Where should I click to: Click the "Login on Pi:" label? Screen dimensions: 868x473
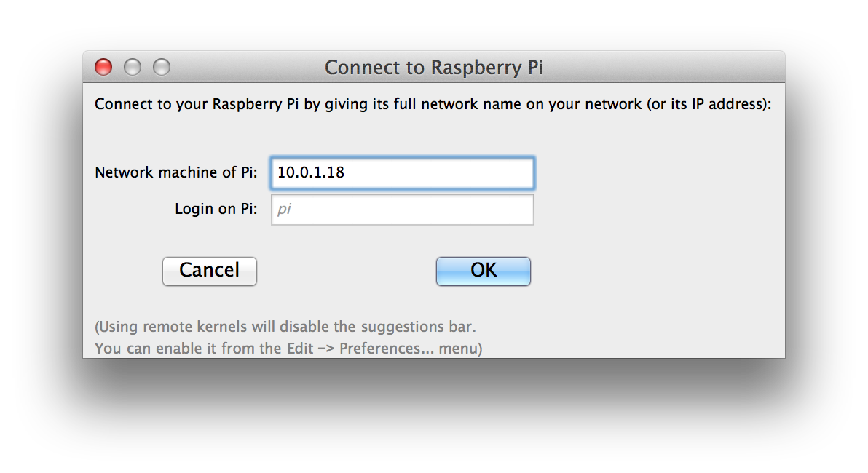click(216, 209)
